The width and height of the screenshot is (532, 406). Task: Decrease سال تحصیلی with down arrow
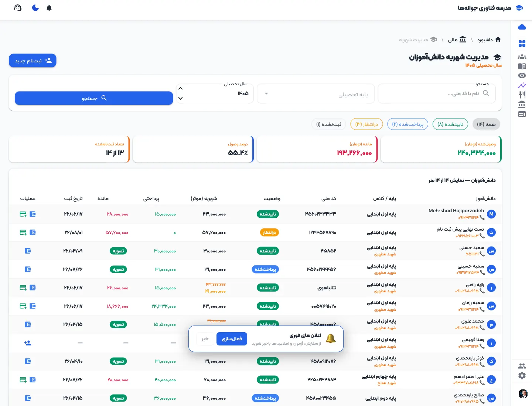click(180, 98)
